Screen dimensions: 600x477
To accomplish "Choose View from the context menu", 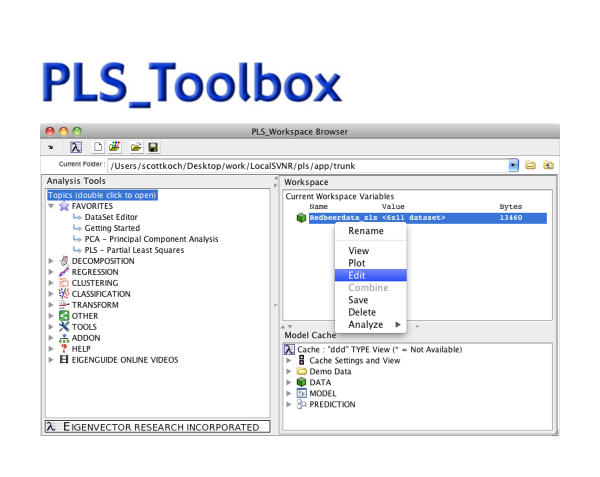I will coord(370,251).
